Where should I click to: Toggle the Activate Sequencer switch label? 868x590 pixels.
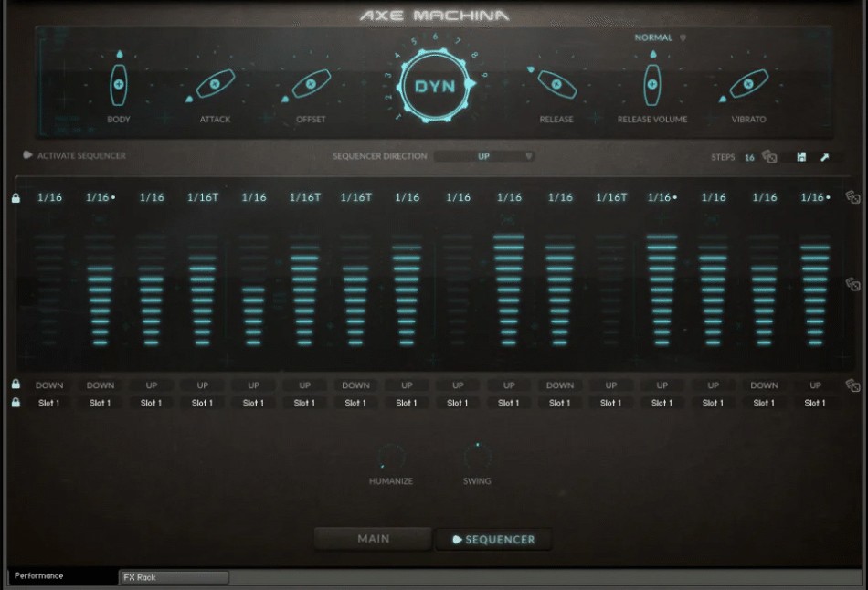(x=81, y=156)
